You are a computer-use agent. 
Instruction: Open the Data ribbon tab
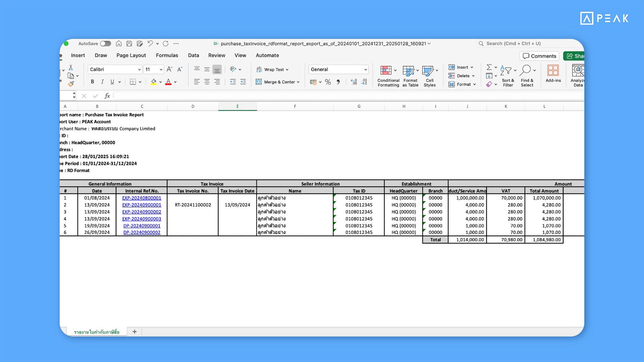click(x=194, y=55)
